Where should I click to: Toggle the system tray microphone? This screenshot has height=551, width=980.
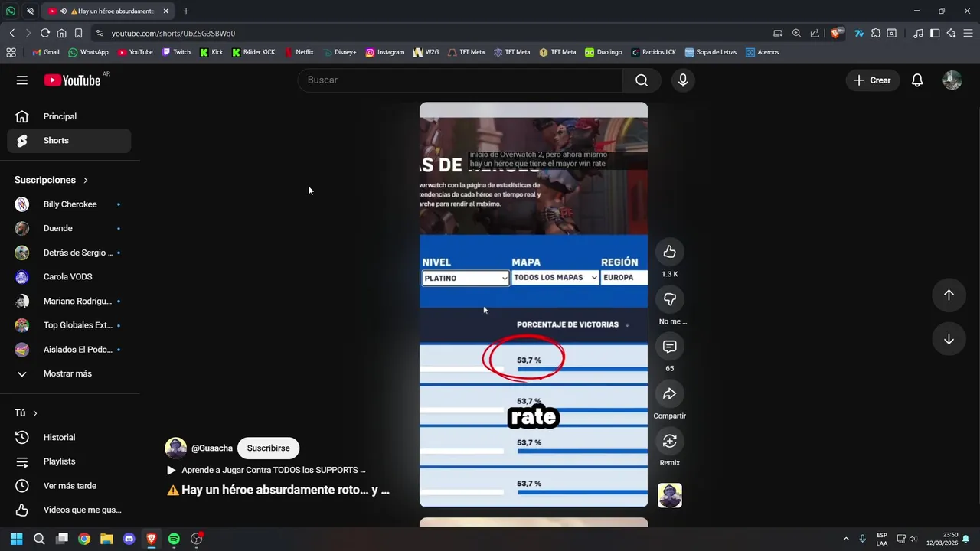863,539
